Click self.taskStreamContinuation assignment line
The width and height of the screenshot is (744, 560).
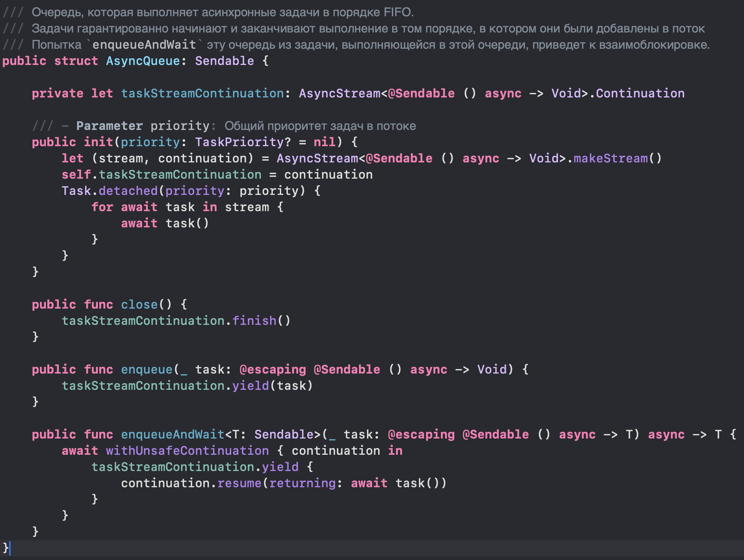tap(180, 175)
